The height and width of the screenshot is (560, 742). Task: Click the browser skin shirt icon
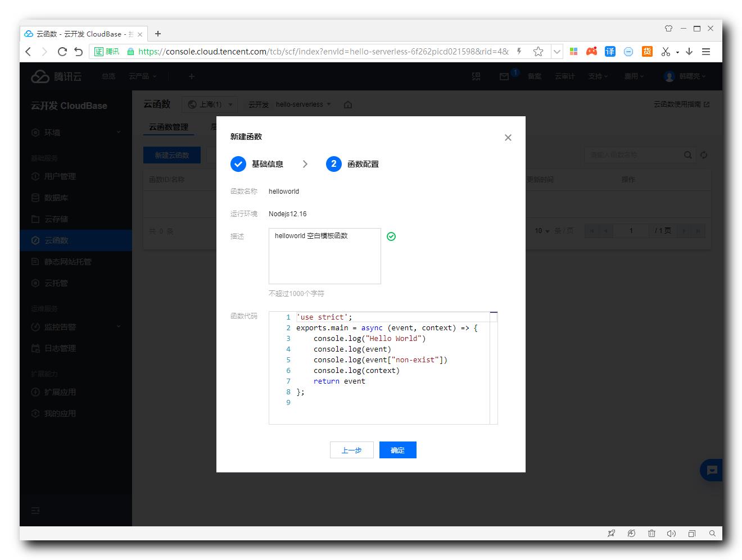(668, 28)
